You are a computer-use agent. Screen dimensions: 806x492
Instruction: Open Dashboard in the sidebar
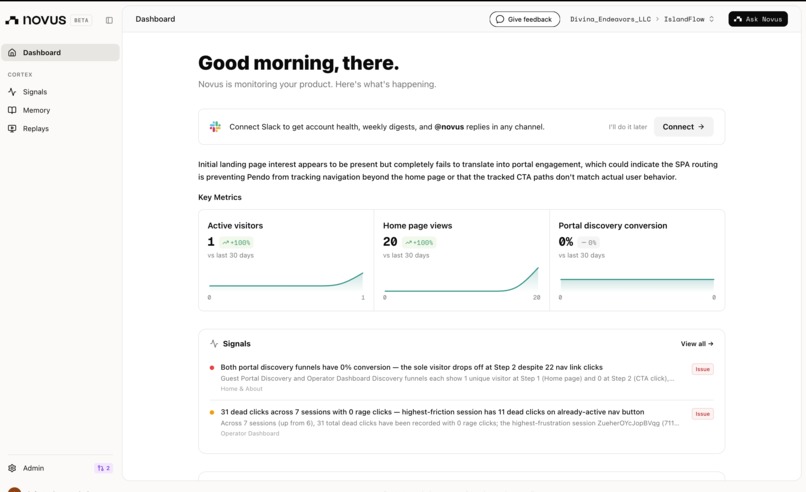60,52
